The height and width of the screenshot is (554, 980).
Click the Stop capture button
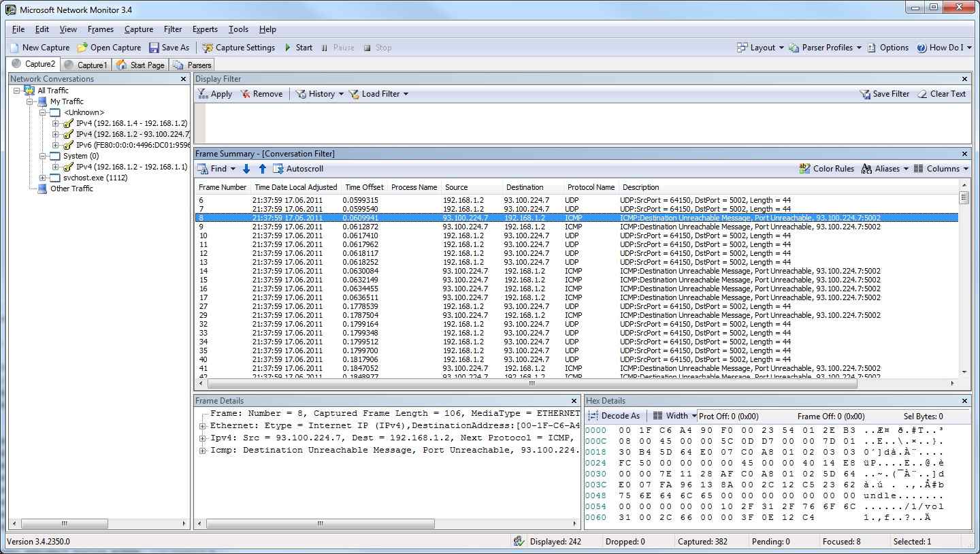(378, 48)
